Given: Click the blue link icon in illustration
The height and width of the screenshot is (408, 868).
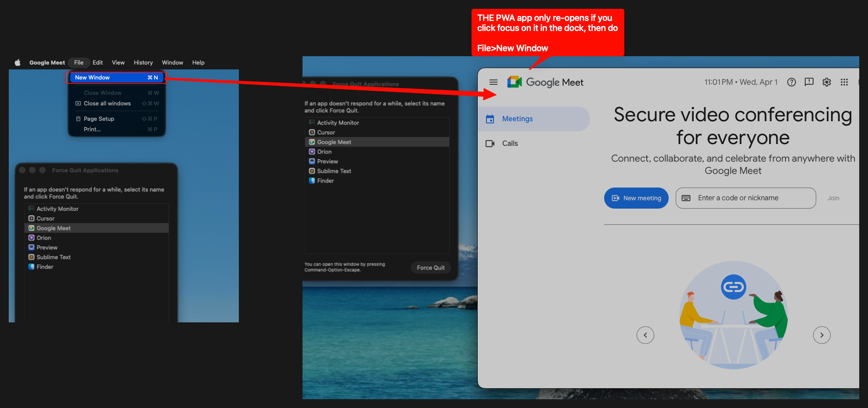Looking at the screenshot, I should point(733,287).
